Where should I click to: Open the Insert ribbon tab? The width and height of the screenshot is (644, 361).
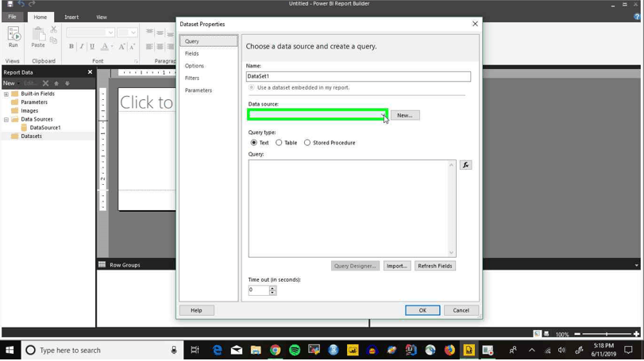pyautogui.click(x=71, y=17)
